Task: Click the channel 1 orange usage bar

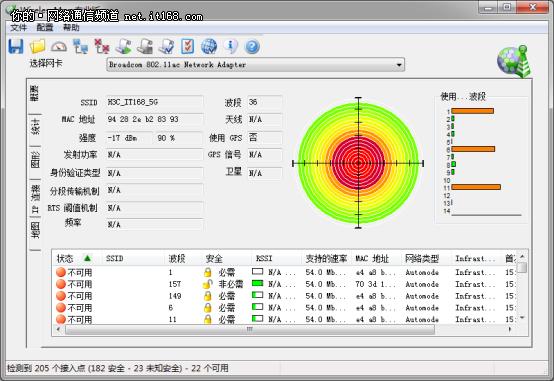Action: coord(472,111)
